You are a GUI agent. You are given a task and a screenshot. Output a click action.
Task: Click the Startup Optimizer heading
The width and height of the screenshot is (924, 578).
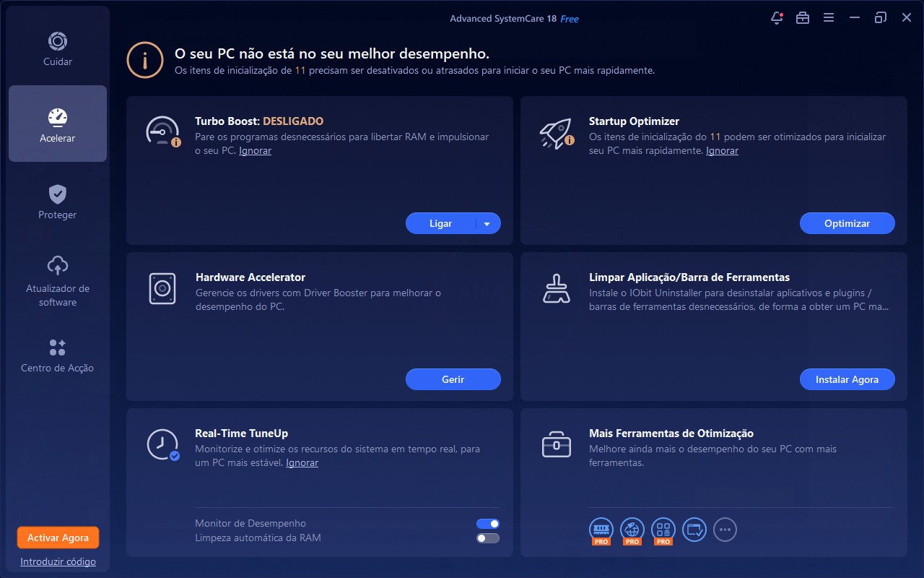pos(634,121)
